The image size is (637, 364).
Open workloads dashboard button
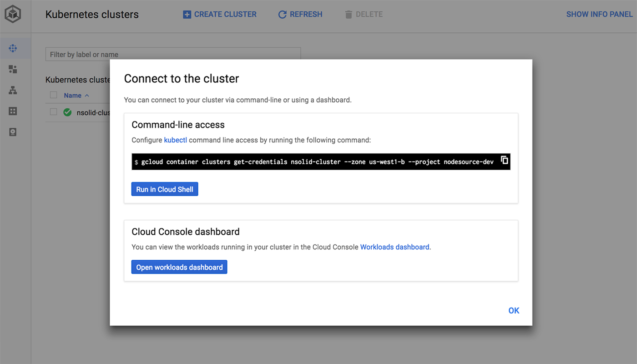179,267
